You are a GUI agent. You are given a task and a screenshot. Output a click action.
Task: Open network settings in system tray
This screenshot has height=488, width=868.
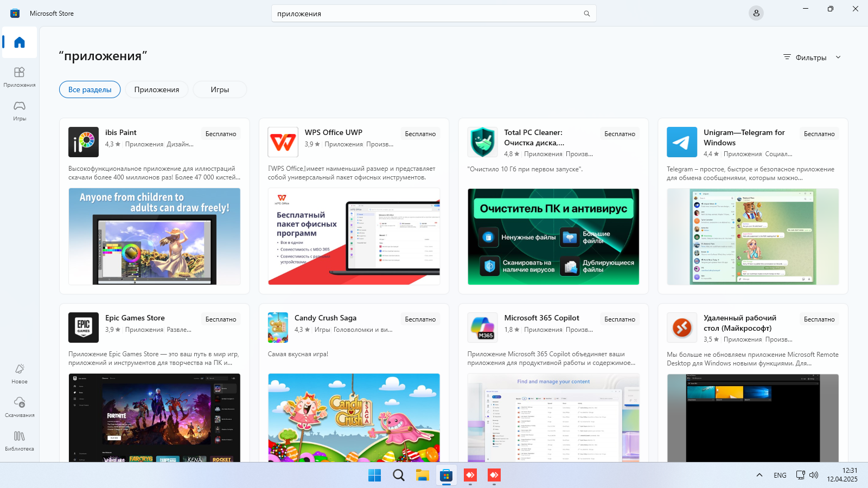[x=800, y=476]
